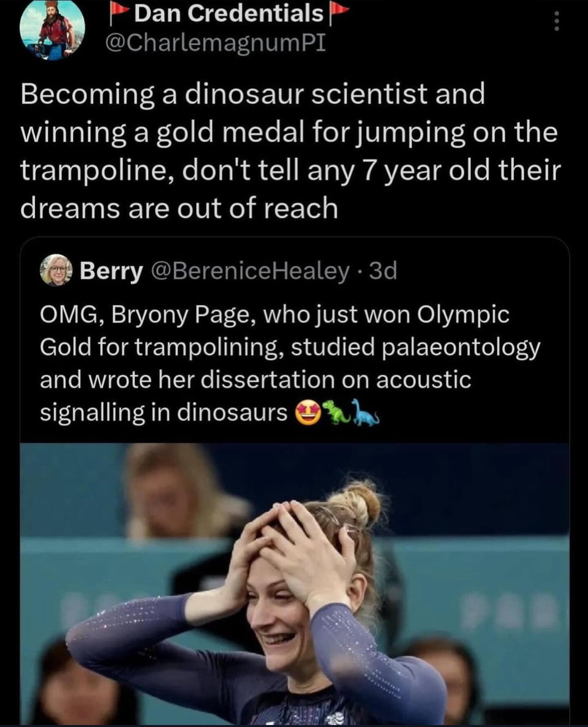588x727 pixels.
Task: Open the three-dot more options menu
Action: [555, 20]
